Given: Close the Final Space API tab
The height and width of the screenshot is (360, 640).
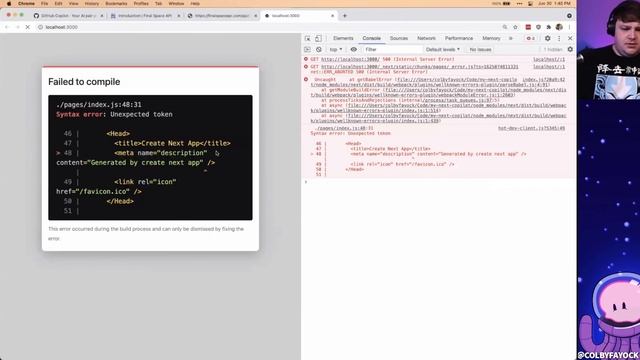Looking at the screenshot, I should pos(179,16).
